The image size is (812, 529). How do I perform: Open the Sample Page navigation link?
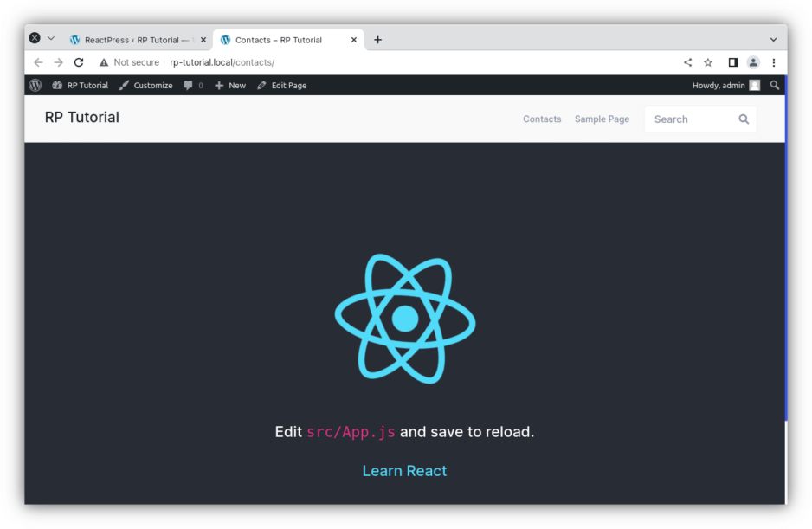[602, 119]
